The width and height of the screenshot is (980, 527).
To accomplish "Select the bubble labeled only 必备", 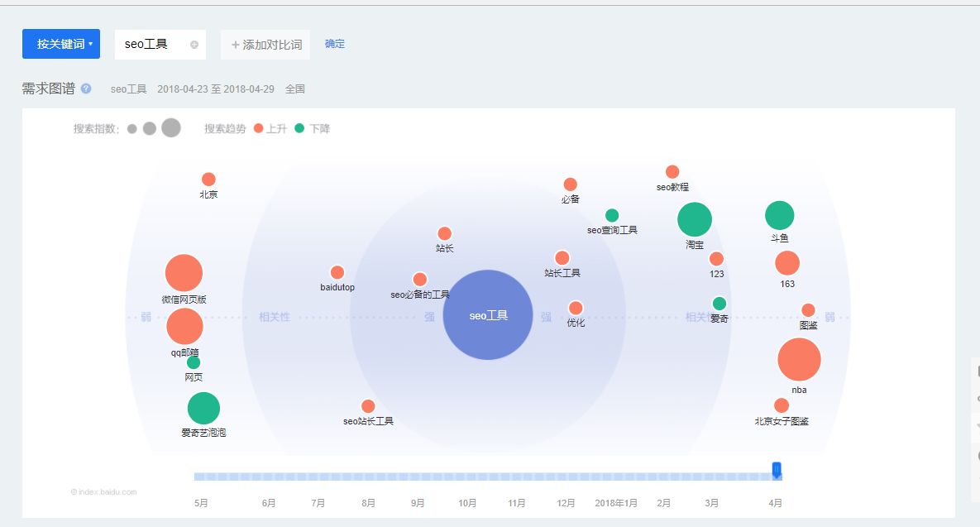I will (x=570, y=184).
